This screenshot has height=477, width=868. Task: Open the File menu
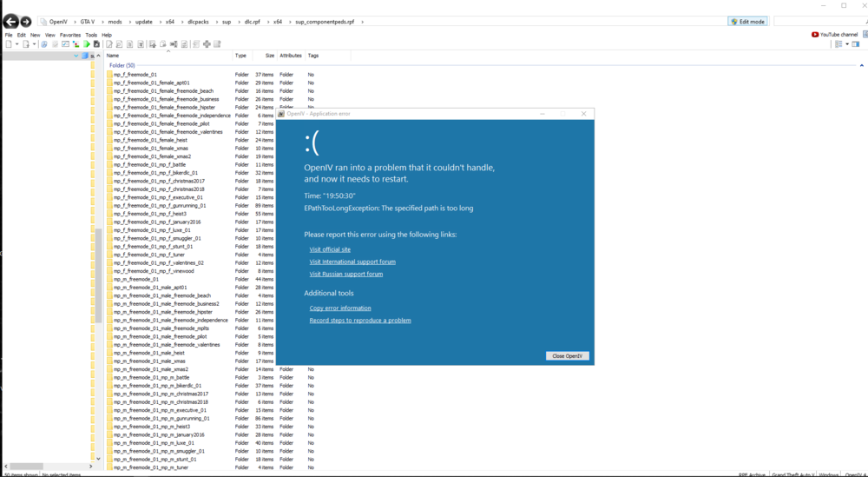[9, 35]
